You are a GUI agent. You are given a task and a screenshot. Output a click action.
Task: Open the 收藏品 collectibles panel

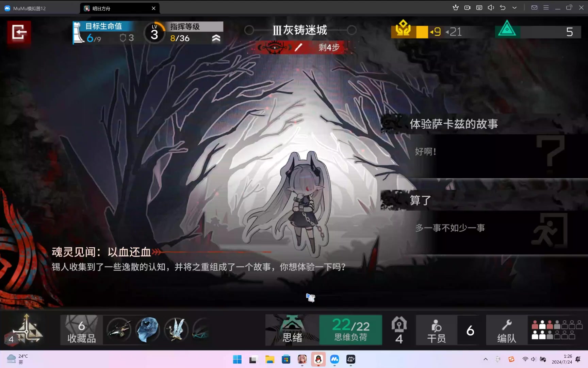click(x=81, y=329)
